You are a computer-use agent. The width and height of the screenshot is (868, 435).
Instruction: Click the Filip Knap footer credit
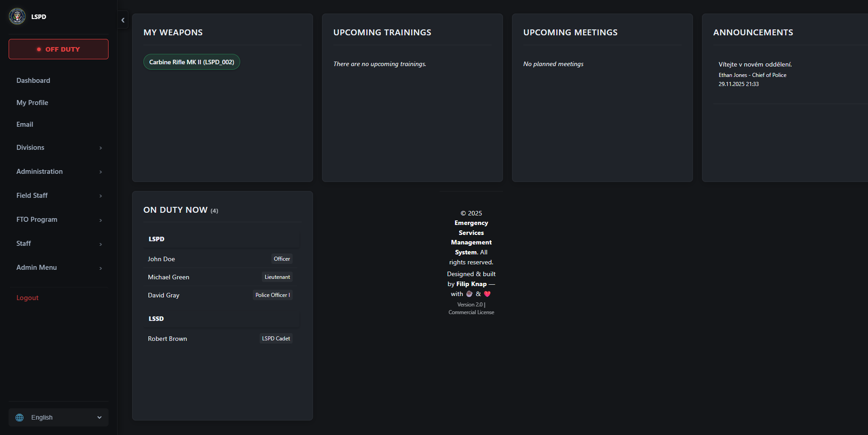click(471, 284)
